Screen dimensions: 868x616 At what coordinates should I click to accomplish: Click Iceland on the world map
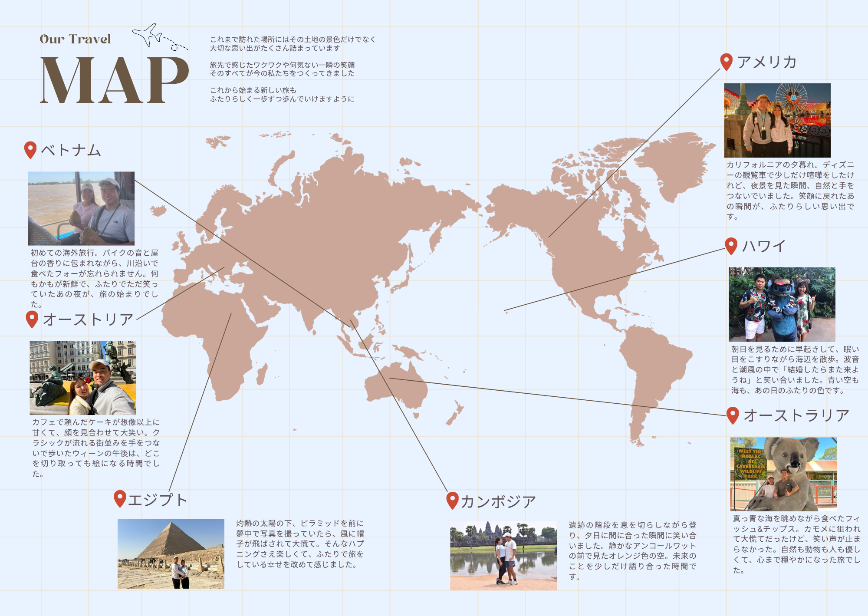coord(158,211)
